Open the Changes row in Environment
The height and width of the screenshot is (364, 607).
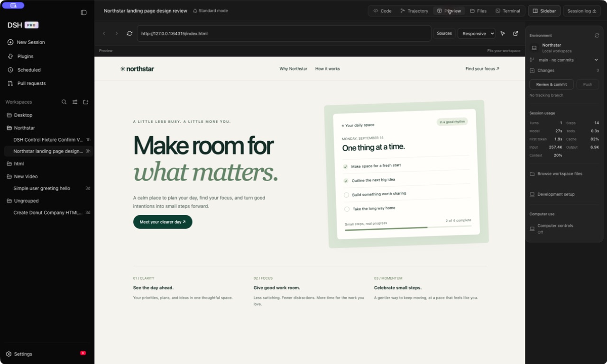(x=564, y=71)
